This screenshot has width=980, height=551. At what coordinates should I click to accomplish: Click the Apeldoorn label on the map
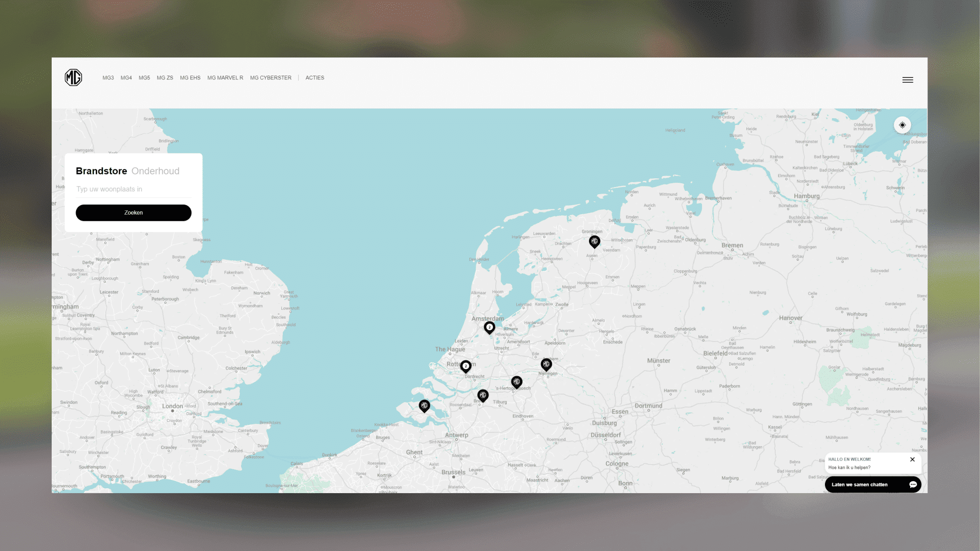tap(555, 343)
